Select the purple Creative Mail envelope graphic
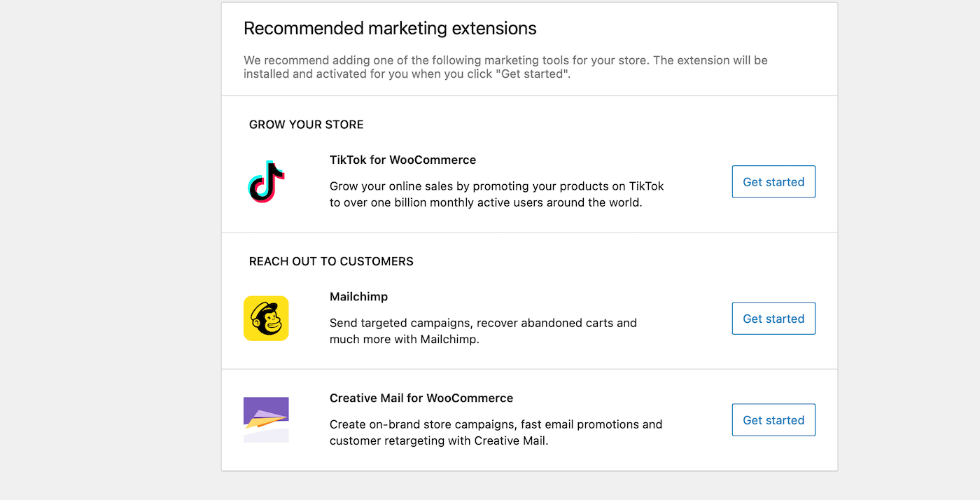The height and width of the screenshot is (500, 980). pyautogui.click(x=266, y=417)
